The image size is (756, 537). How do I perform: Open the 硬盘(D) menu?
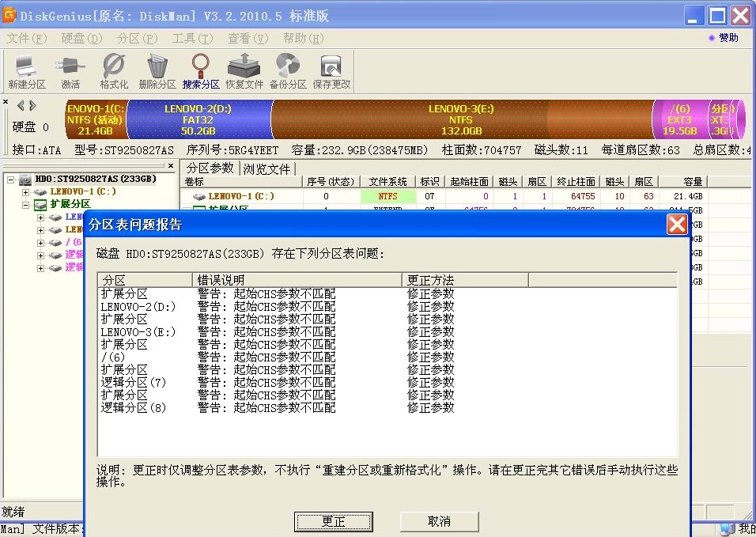81,38
